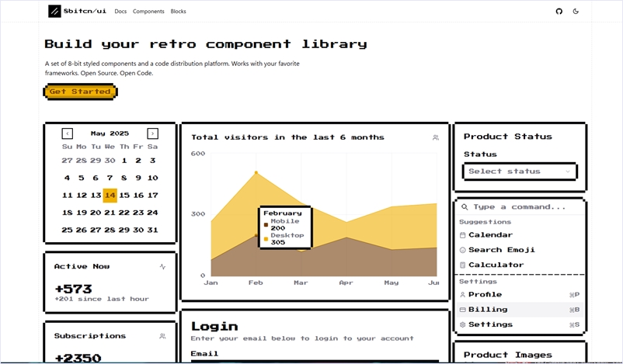Click the command search magnifier icon
The width and height of the screenshot is (623, 364).
pos(465,207)
